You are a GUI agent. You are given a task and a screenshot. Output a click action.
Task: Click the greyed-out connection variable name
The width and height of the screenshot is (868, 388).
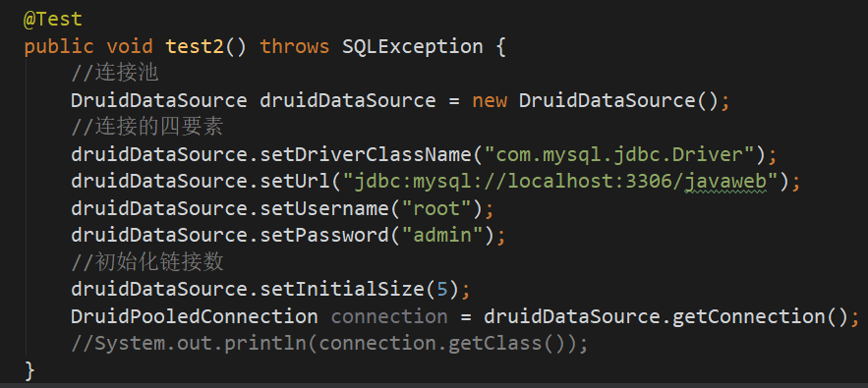click(x=389, y=316)
